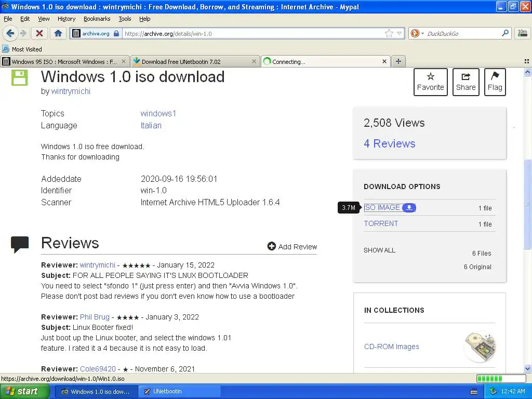Image resolution: width=532 pixels, height=399 pixels.
Task: Bookmark this page with the star icon
Action: (x=389, y=33)
